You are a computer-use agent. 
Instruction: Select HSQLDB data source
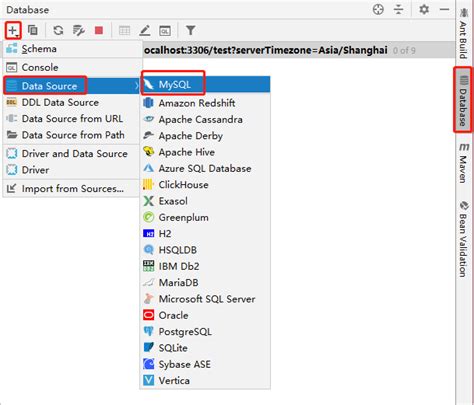pos(205,250)
